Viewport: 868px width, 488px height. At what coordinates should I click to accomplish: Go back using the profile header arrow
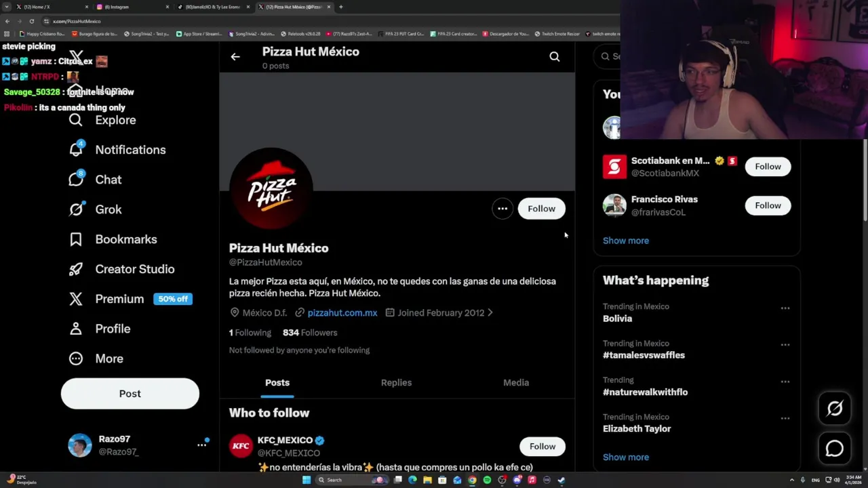click(235, 57)
